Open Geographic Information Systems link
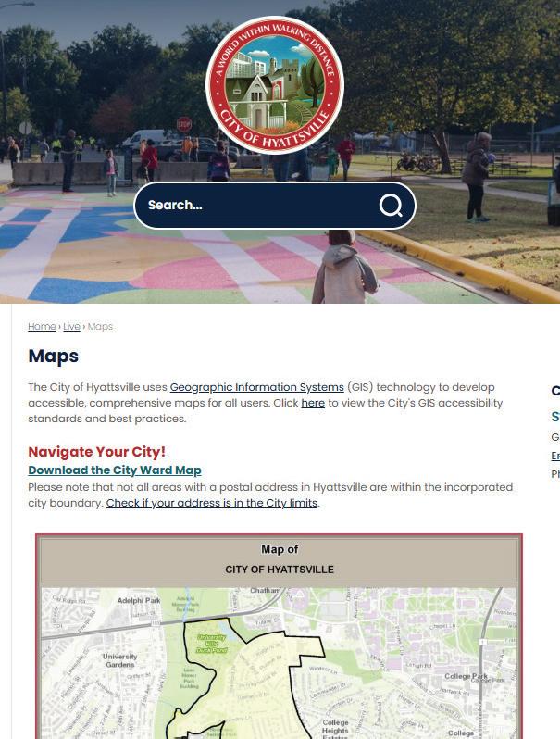This screenshot has width=560, height=739. [x=256, y=387]
